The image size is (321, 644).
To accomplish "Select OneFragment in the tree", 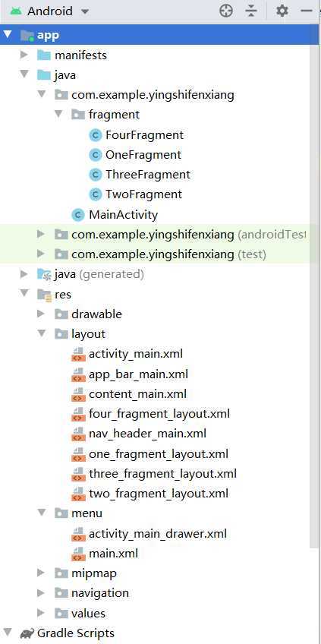I will [143, 155].
